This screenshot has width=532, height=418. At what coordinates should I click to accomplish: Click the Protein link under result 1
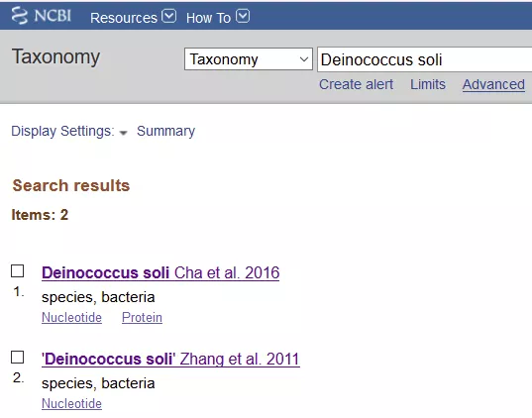click(x=142, y=318)
